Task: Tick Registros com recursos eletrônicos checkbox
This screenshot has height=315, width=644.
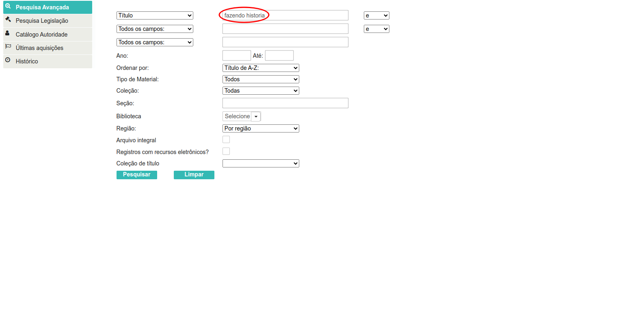Action: [x=226, y=151]
